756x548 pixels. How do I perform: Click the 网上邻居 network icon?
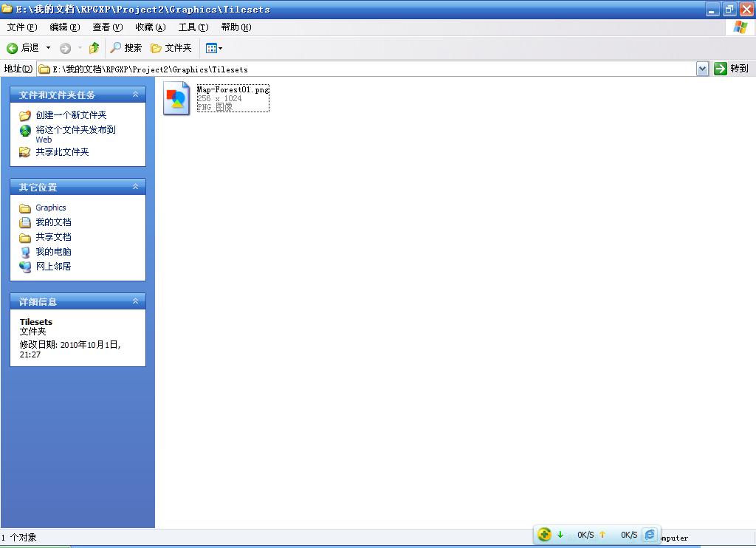[25, 267]
